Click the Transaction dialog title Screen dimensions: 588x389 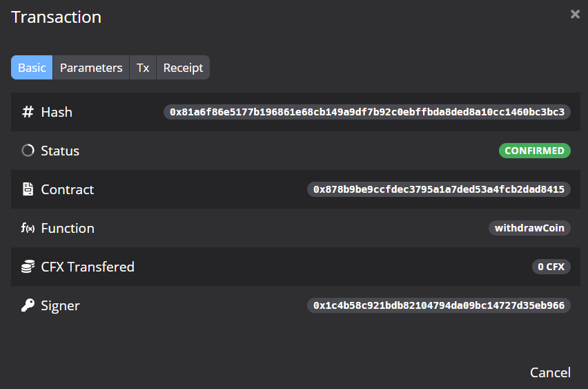57,17
